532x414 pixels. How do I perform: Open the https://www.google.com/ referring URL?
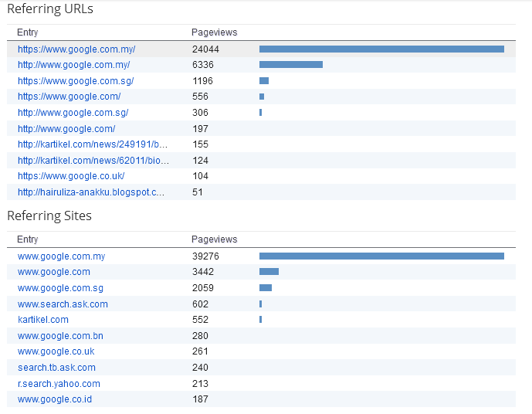69,97
